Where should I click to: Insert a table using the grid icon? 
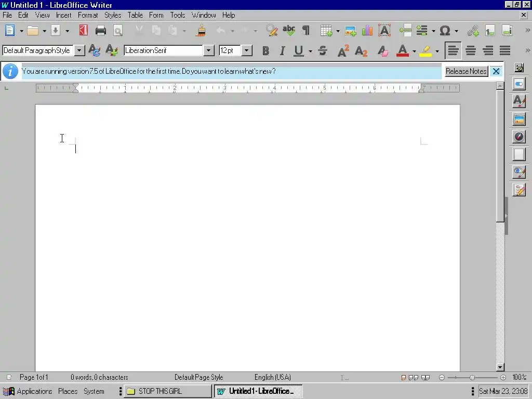pyautogui.click(x=326, y=31)
